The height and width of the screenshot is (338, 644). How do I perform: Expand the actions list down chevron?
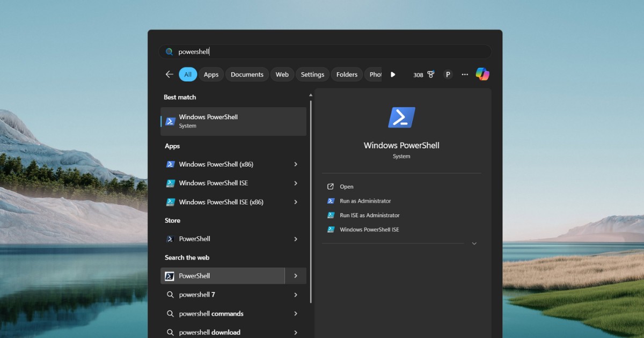474,244
